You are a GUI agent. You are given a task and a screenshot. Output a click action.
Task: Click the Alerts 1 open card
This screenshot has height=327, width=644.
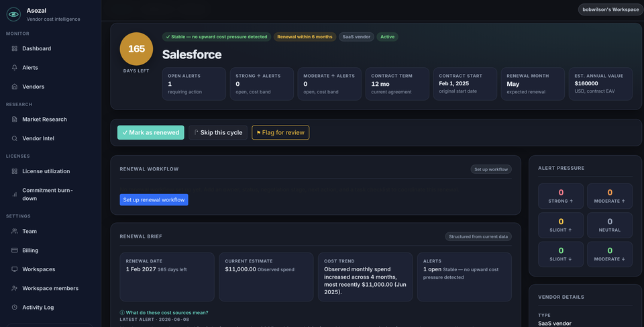(464, 277)
